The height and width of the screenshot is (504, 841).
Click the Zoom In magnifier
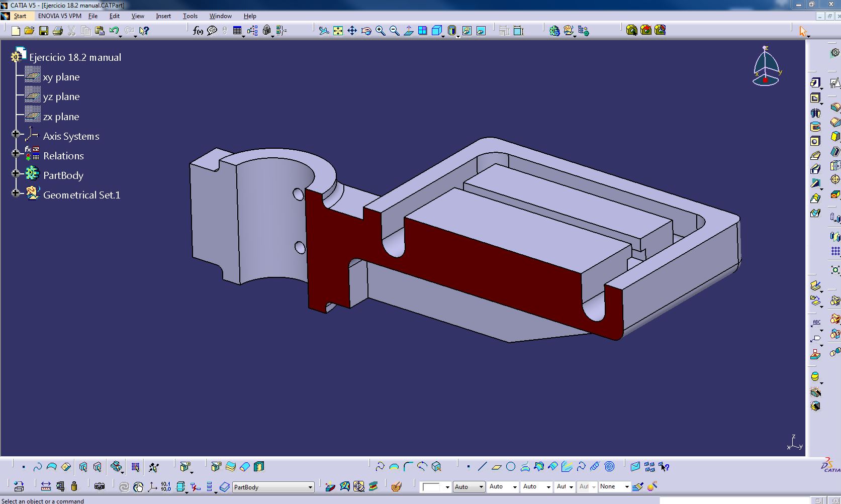(381, 31)
